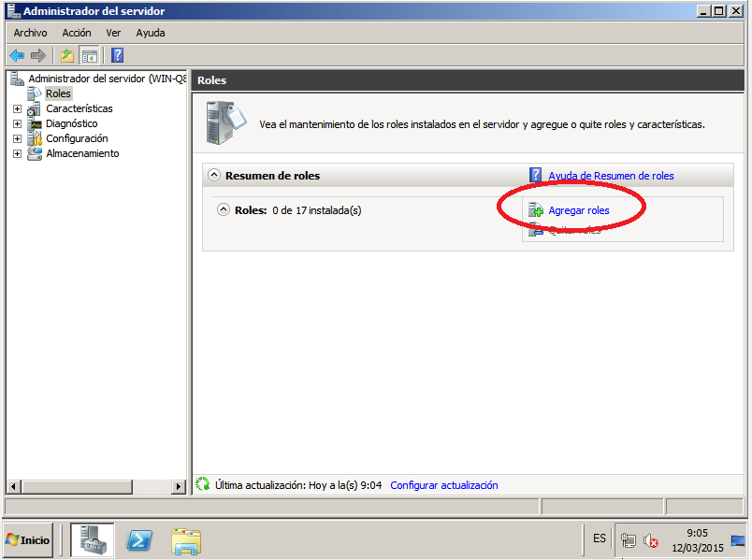Screen dimensions: 752x560
Task: Click the Inicio start button
Action: tap(28, 540)
